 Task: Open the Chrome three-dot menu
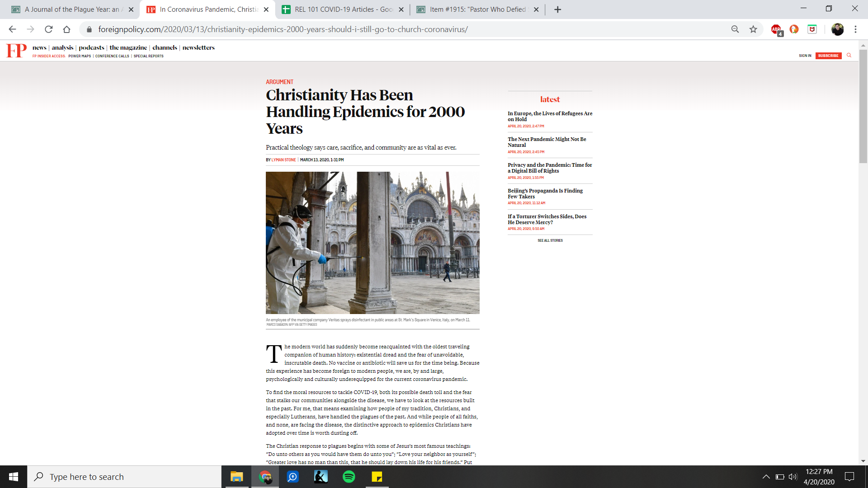(855, 29)
